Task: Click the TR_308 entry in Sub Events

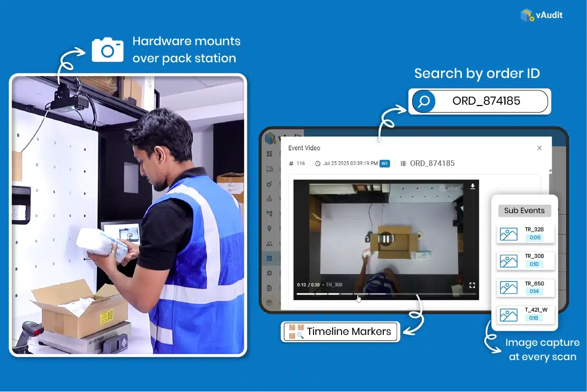Action: point(525,261)
